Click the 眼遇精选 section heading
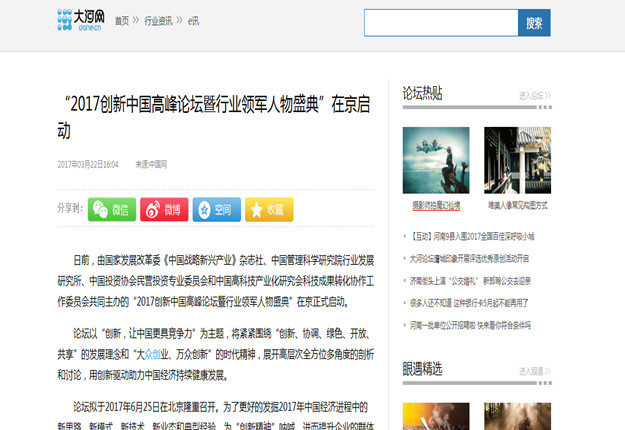625x430 pixels. 423,369
